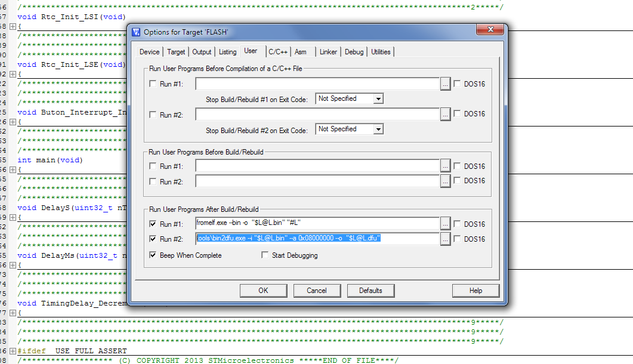This screenshot has width=633, height=364.
Task: Open Stop Build/Rebuild #1 on Exit Code dropdown
Action: (x=378, y=98)
